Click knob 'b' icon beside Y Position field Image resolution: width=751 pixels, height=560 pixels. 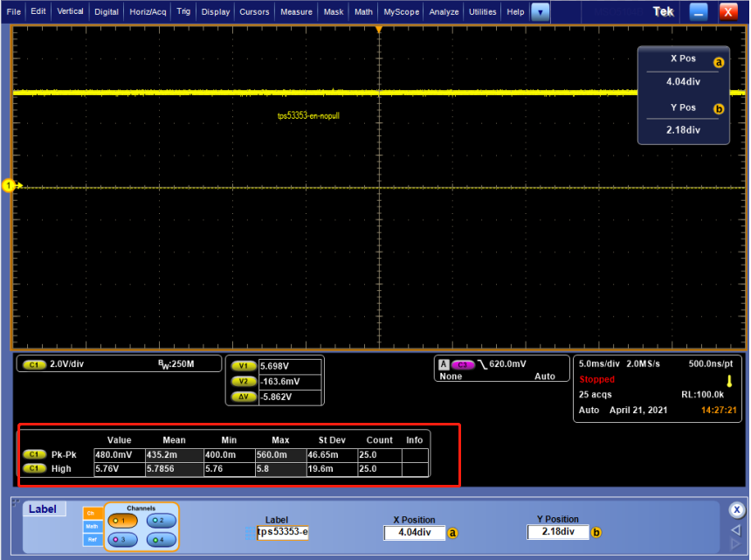[x=597, y=532]
